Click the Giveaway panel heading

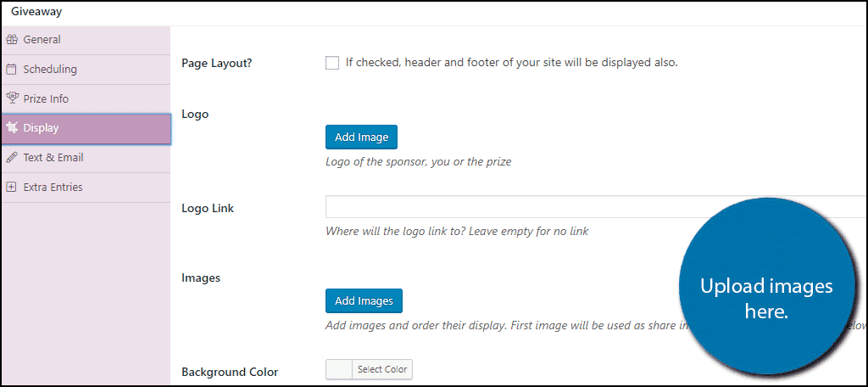pos(36,12)
